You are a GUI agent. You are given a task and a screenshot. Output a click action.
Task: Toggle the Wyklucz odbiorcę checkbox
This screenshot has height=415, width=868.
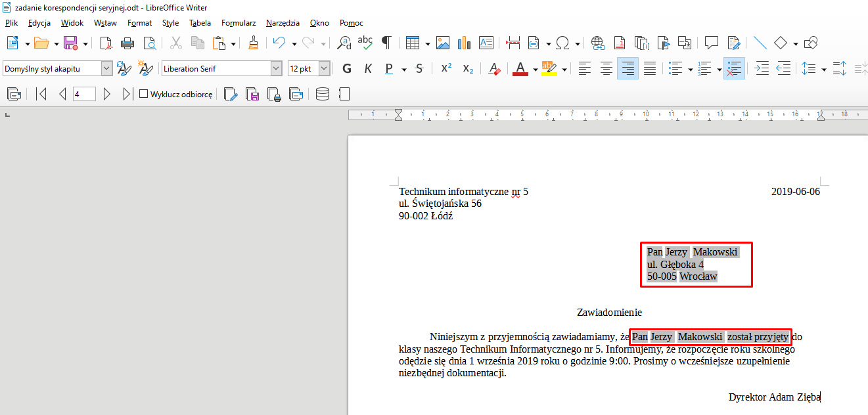144,95
